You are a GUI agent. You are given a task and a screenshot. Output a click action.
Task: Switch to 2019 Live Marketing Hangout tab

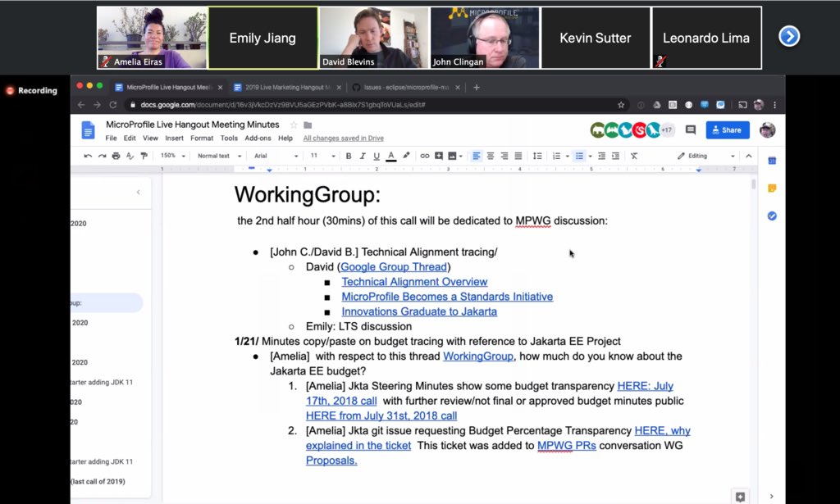[287, 87]
